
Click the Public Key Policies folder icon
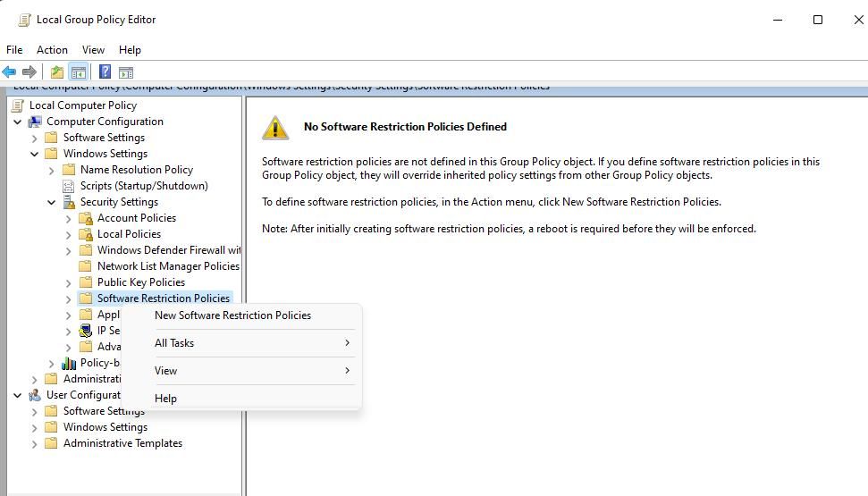[86, 282]
